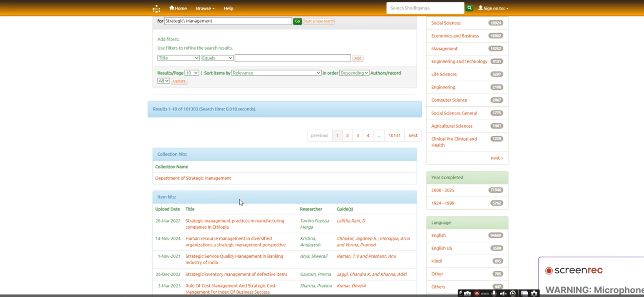This screenshot has height=297, width=644.
Task: Click the green search magnifier icon
Action: 469,8
